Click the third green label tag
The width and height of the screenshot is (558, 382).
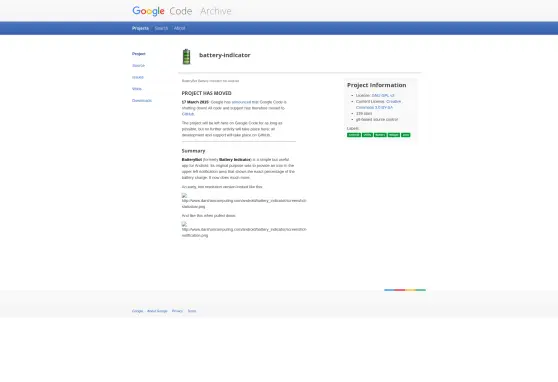tap(380, 135)
